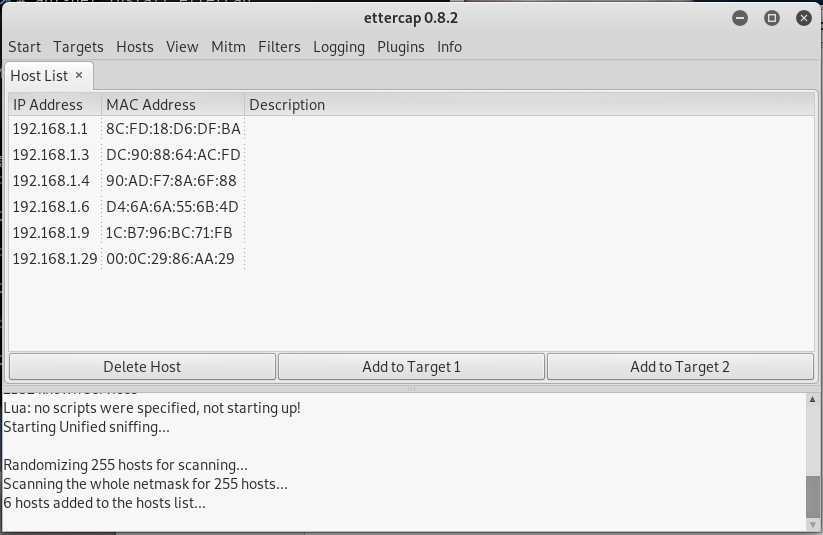The image size is (823, 535).
Task: Click 'Scanning the whole netmask' log line
Action: coord(145,484)
